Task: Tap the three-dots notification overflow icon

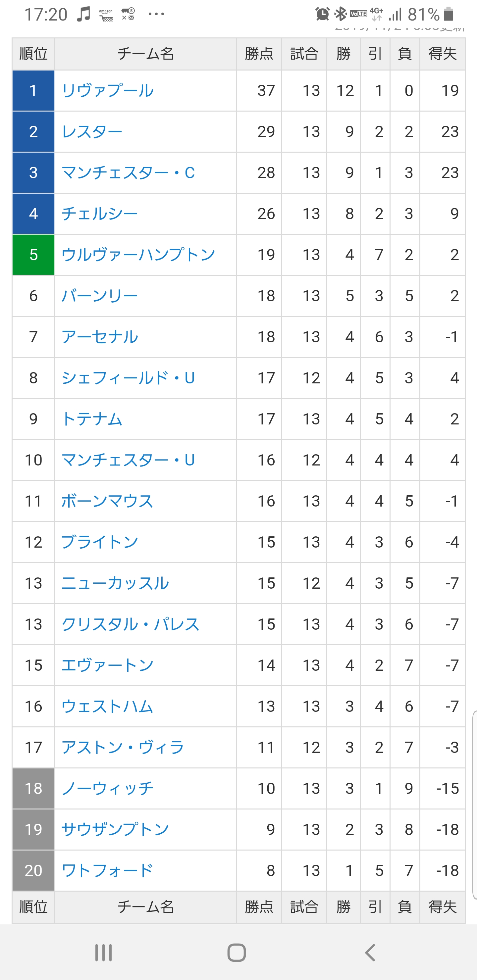Action: click(156, 14)
